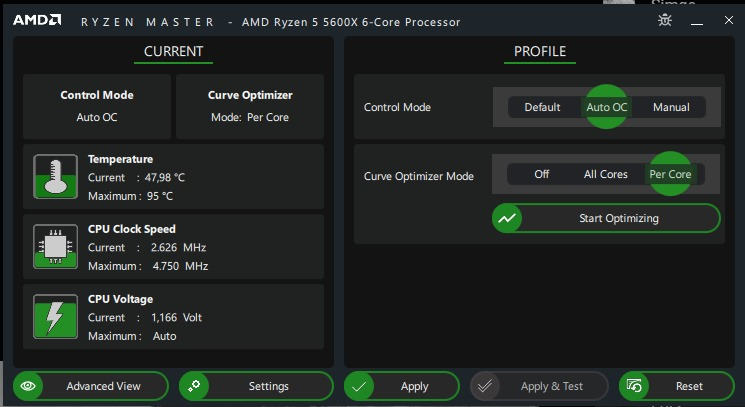Image resolution: width=745 pixels, height=407 pixels.
Task: Open the Advanced View
Action: [103, 386]
